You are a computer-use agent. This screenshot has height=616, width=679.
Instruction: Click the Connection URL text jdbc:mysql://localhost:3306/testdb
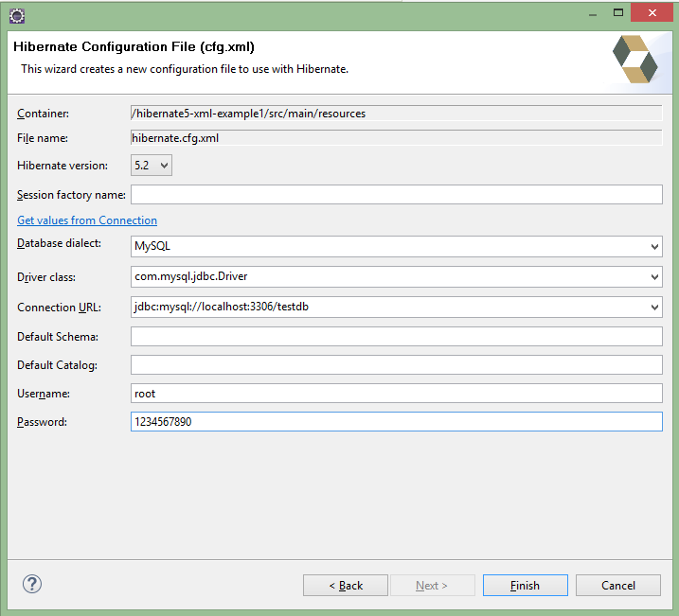pyautogui.click(x=222, y=307)
